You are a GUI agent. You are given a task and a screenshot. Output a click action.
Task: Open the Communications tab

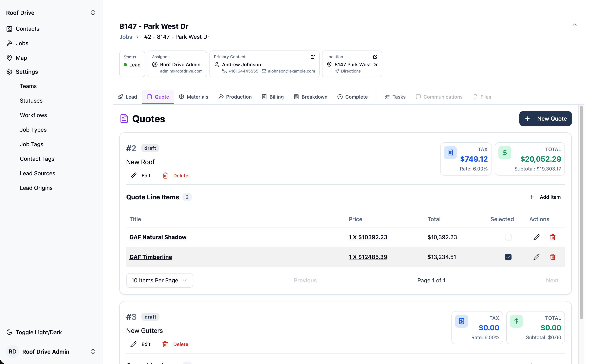[x=439, y=97]
